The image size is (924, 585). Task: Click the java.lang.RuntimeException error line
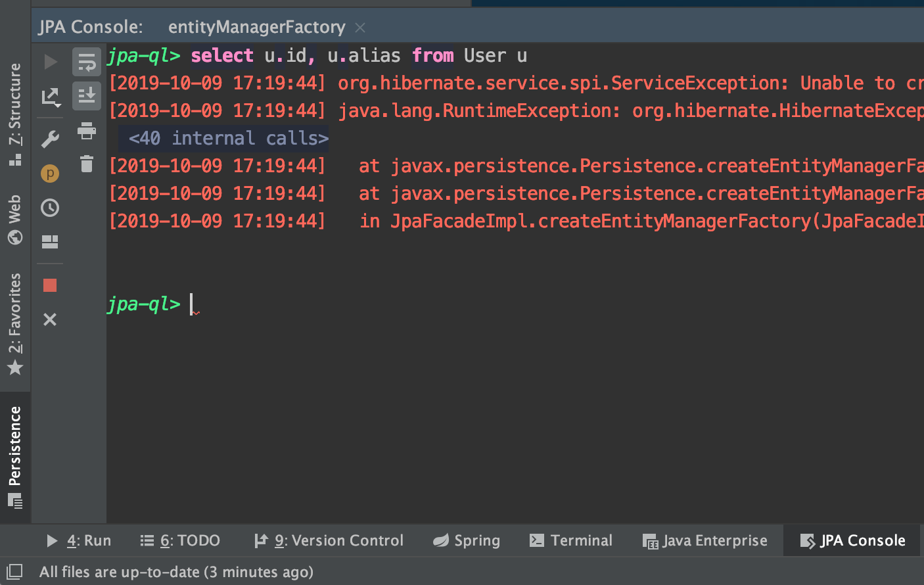coord(516,110)
